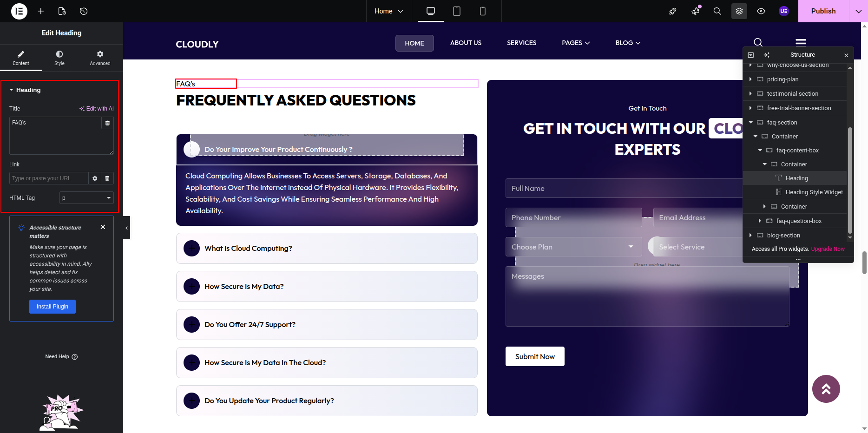Click the Install Plugin button
Viewport: 868px width, 433px height.
[53, 307]
